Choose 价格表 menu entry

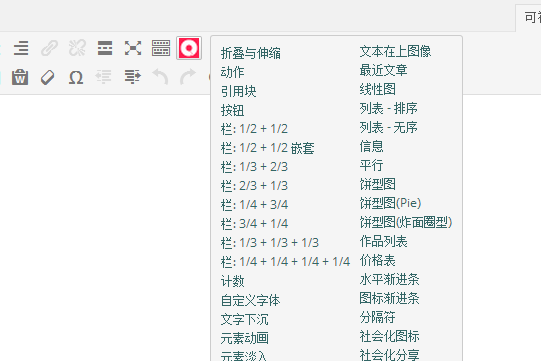pyautogui.click(x=377, y=260)
